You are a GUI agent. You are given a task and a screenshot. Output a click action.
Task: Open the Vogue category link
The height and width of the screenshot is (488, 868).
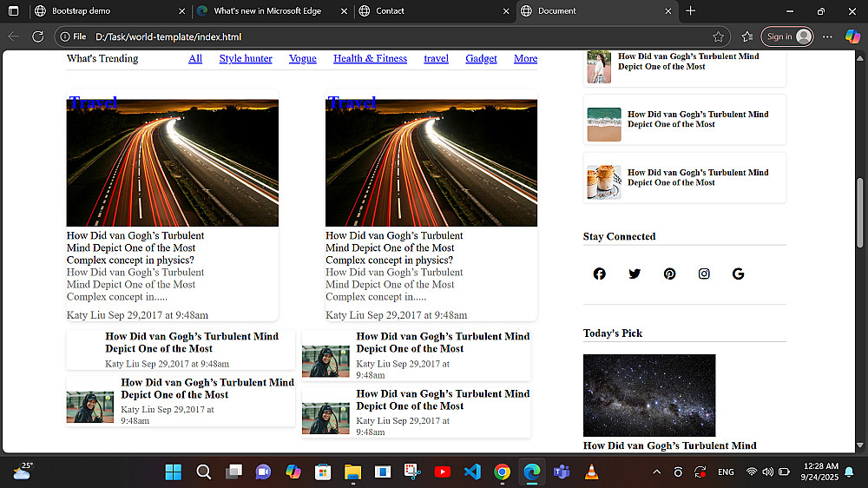point(303,59)
